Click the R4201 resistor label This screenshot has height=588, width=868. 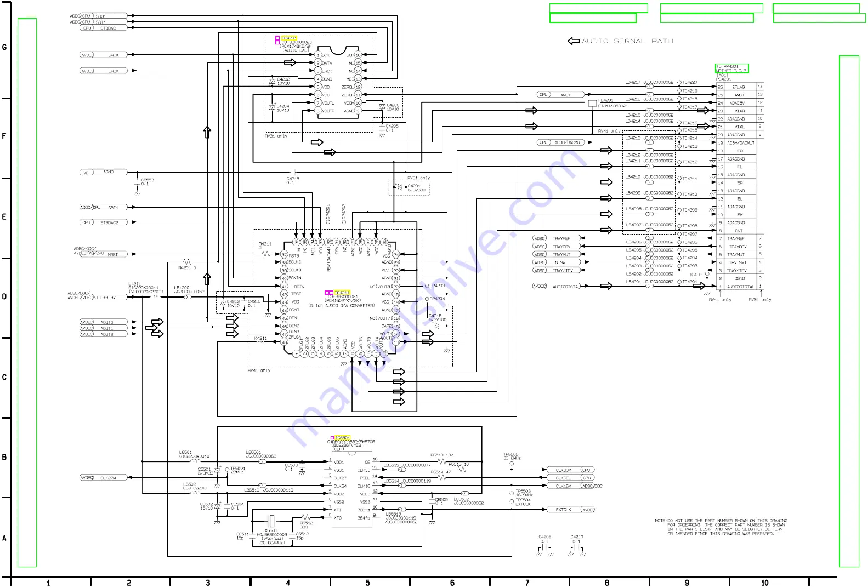pos(187,268)
